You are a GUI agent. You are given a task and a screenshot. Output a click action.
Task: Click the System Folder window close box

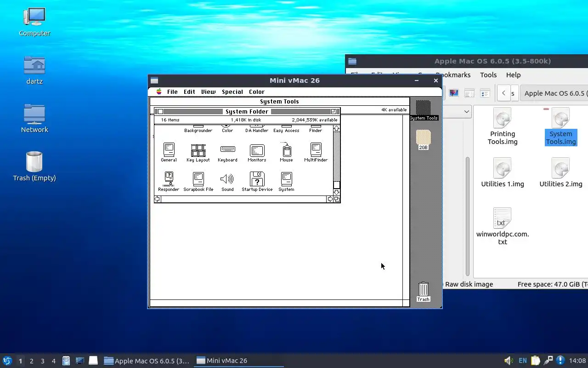160,111
